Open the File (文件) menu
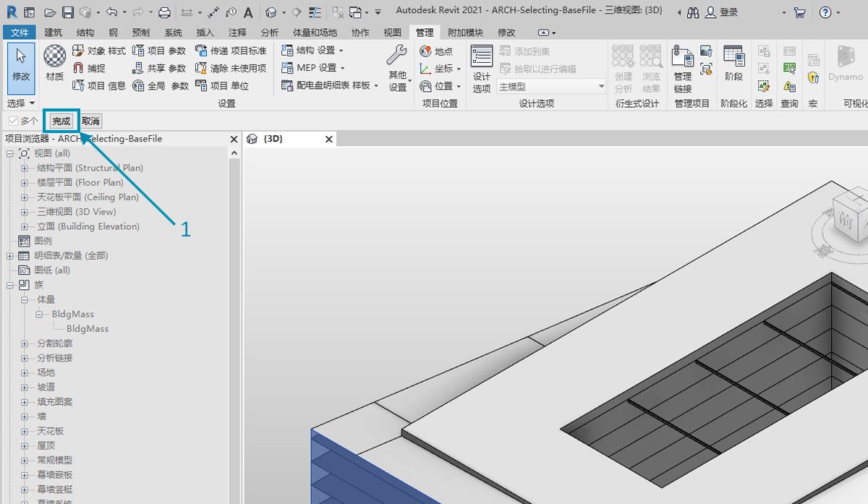This screenshot has height=504, width=868. 20,33
